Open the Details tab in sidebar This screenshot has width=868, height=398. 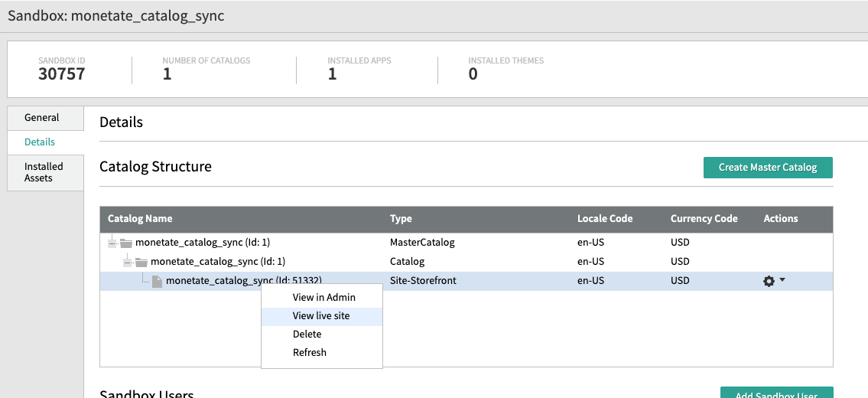point(45,142)
